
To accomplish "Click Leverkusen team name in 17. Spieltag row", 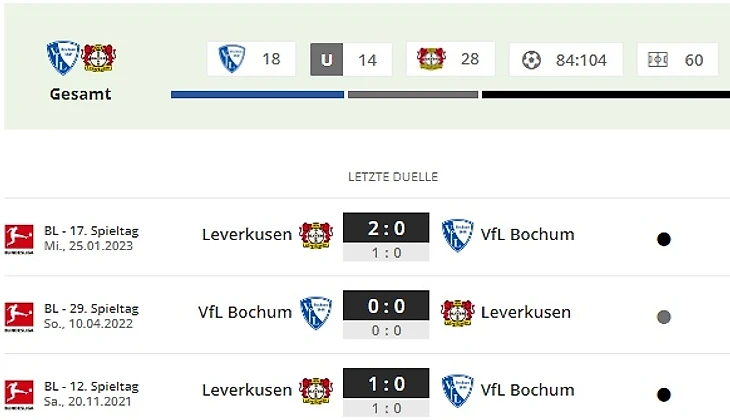I will 247,234.
